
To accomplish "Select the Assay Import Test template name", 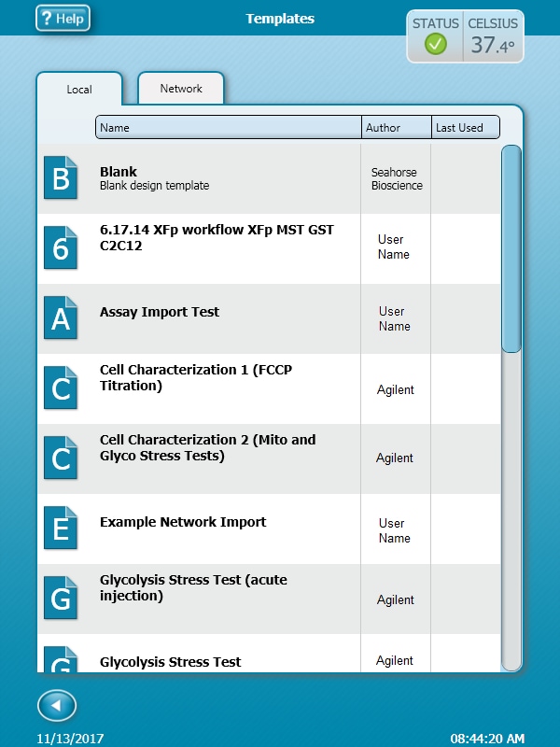I will [160, 312].
